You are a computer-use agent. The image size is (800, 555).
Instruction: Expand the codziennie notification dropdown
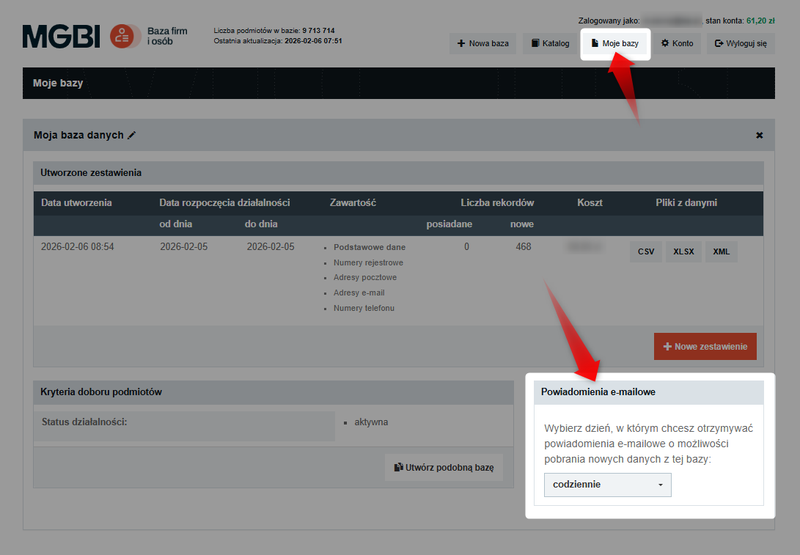(x=607, y=485)
